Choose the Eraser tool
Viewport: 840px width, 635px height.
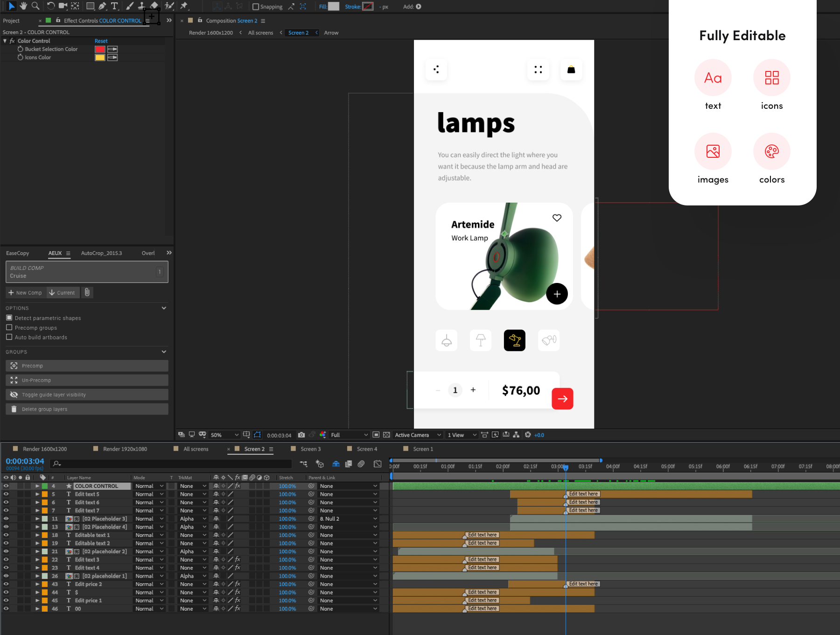154,6
